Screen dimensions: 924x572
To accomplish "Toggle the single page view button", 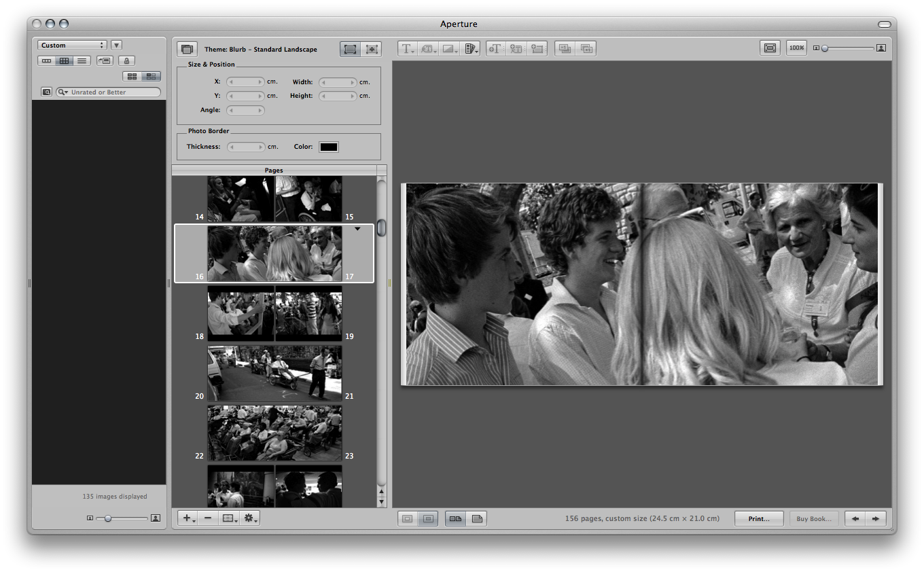I will (477, 519).
